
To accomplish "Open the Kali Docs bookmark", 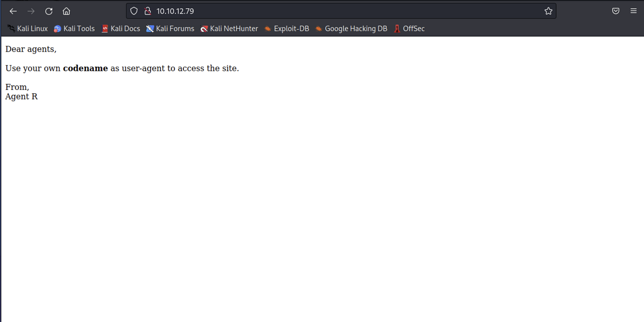I will pos(120,28).
